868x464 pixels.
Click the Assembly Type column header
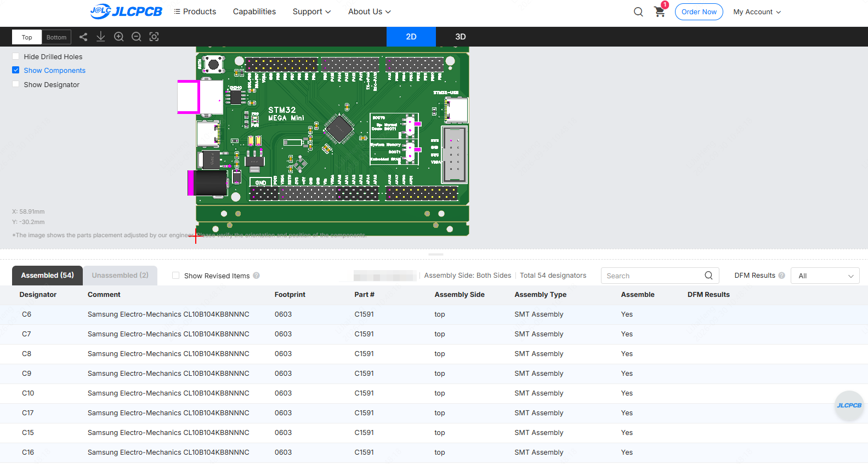[x=541, y=295]
